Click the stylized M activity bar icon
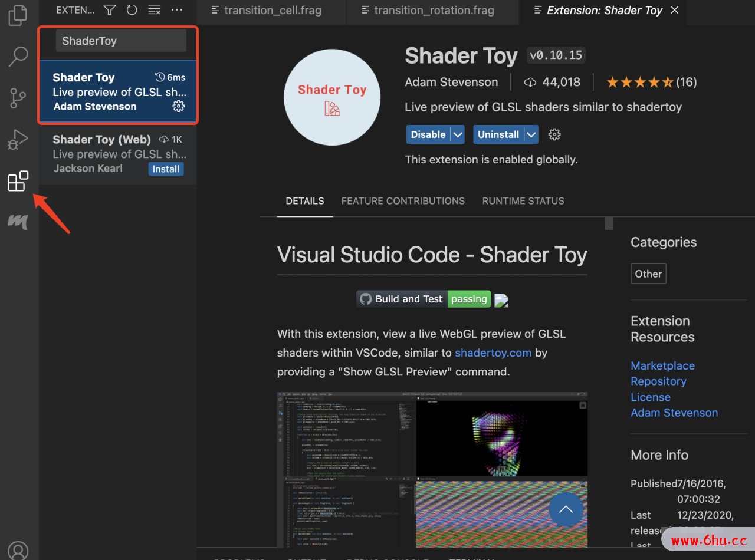Viewport: 755px width, 560px height. click(x=18, y=222)
